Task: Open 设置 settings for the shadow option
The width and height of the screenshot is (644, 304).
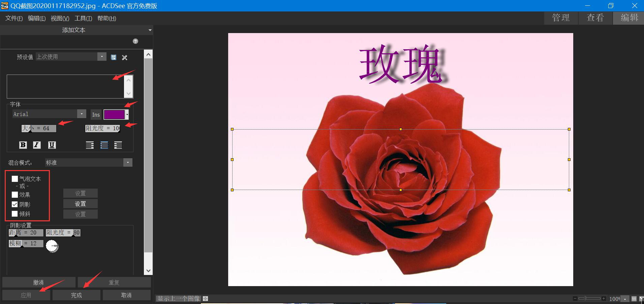Action: click(x=81, y=204)
